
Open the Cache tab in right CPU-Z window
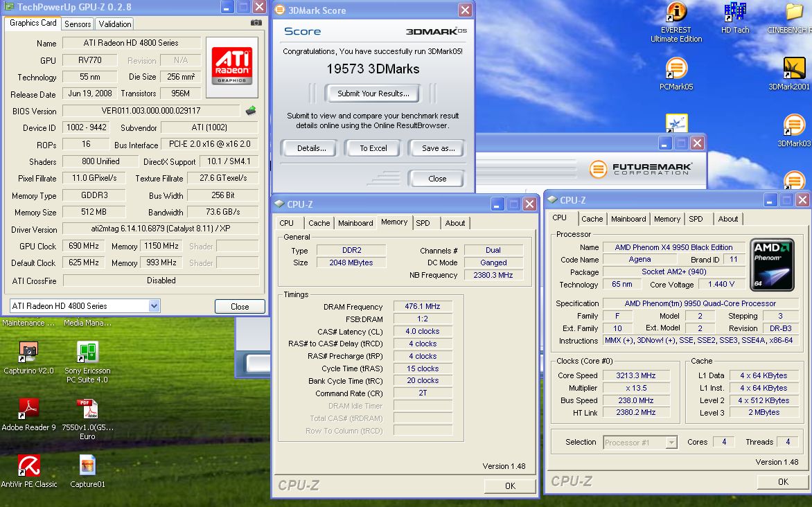pyautogui.click(x=592, y=219)
